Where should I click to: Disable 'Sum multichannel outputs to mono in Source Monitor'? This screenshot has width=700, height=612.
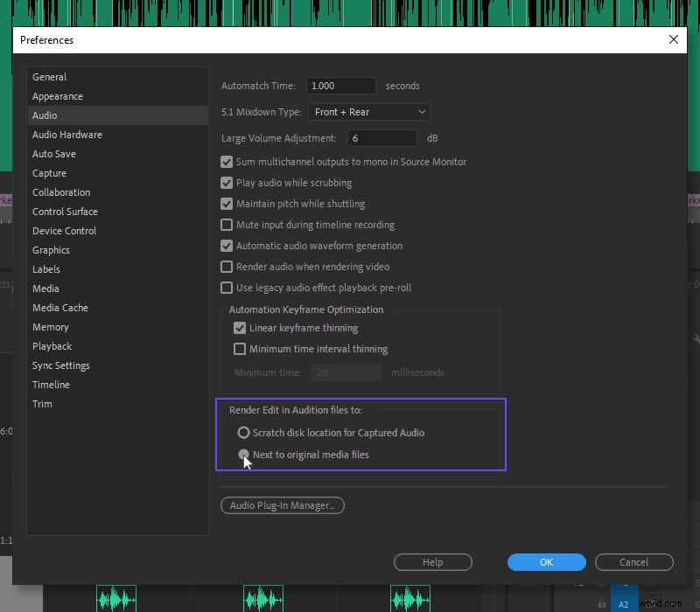tap(226, 162)
